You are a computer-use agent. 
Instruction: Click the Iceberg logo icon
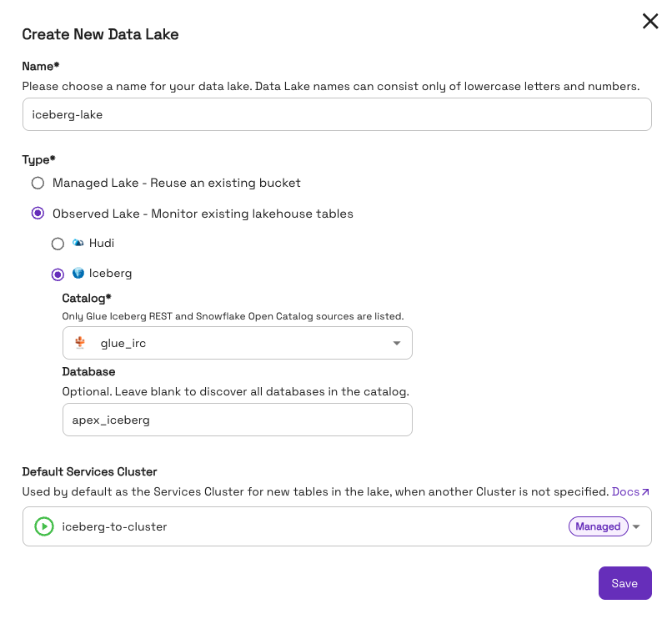78,273
